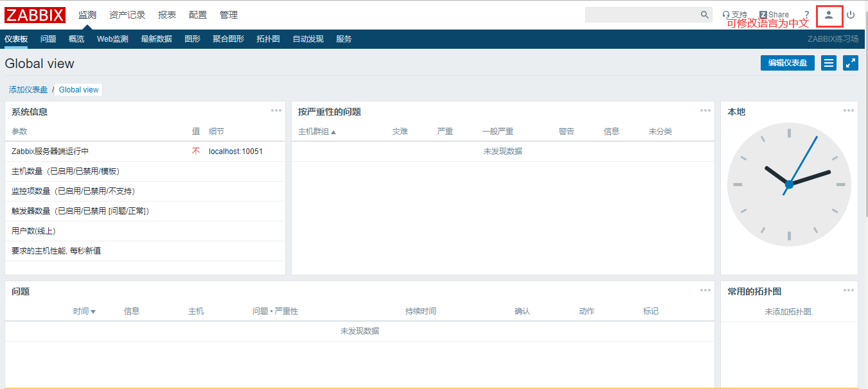Click the red 不 status value

(x=196, y=151)
